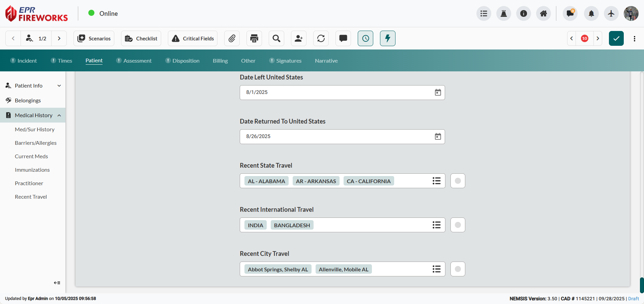Click the home icon in header
644x304 pixels.
point(544,13)
